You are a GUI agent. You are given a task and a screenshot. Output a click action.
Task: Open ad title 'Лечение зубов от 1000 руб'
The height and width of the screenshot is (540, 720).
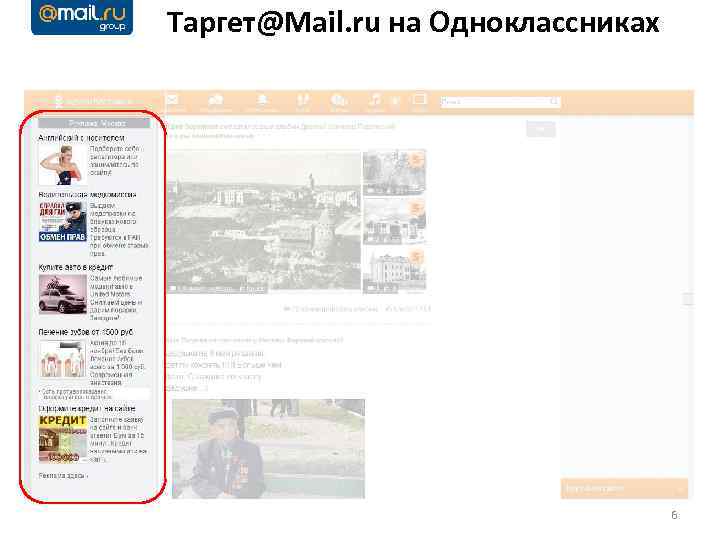point(86,332)
